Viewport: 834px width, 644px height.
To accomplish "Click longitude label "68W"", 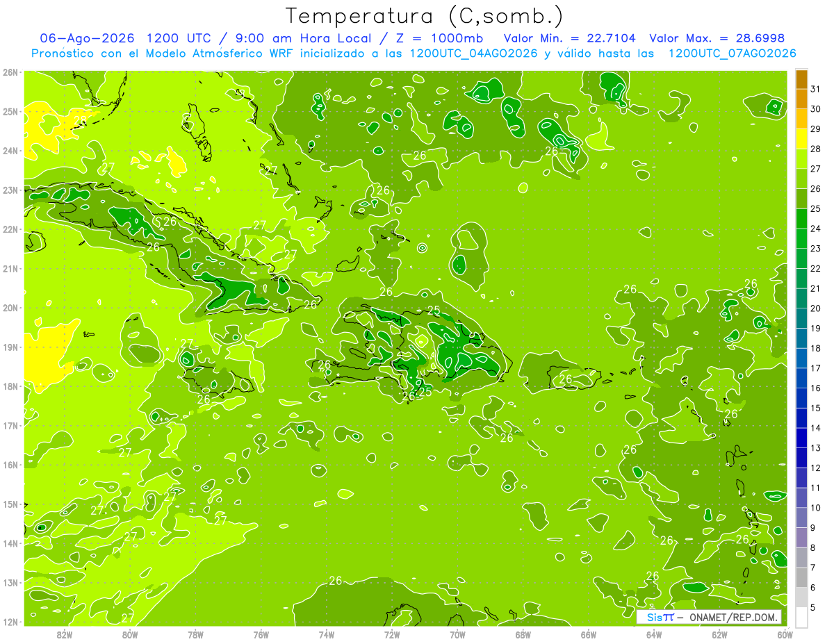I will tap(523, 634).
